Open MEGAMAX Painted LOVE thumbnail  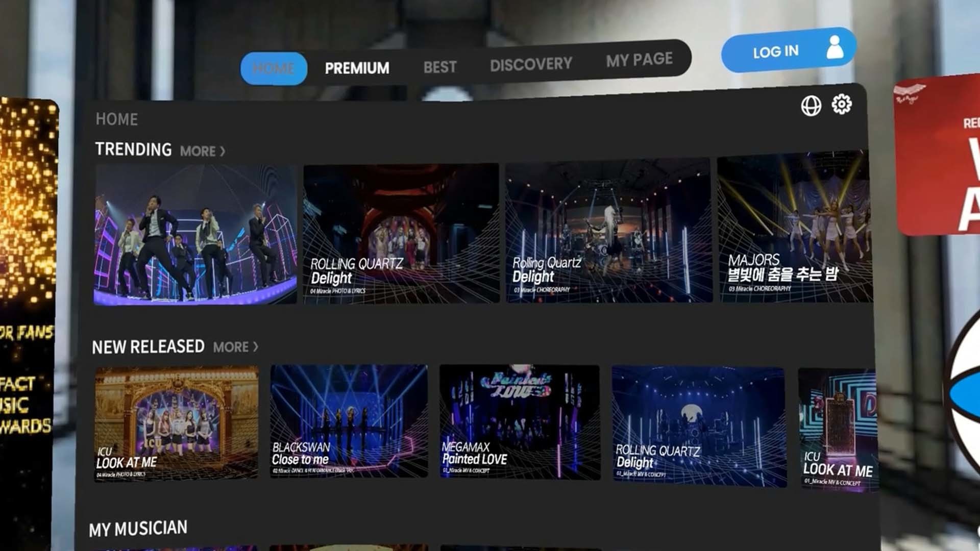pos(519,422)
